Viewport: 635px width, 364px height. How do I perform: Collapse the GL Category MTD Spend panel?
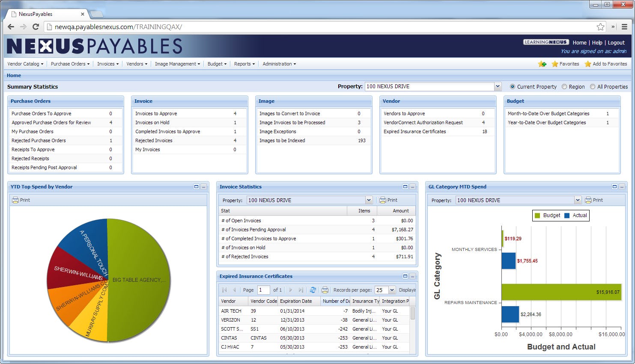[622, 187]
